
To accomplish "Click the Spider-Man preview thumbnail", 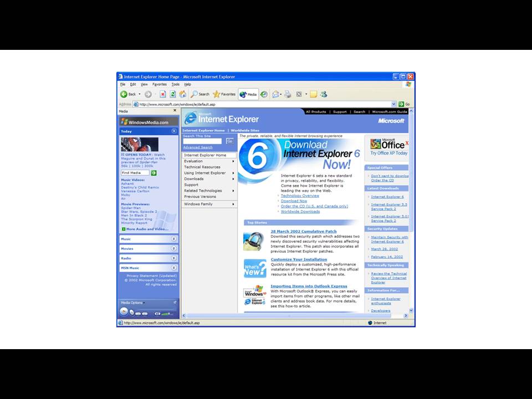I will coord(140,144).
